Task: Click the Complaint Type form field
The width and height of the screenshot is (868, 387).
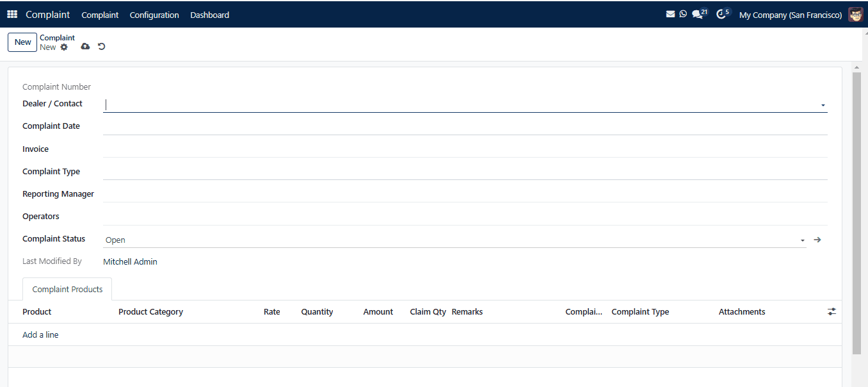Action: tap(465, 171)
